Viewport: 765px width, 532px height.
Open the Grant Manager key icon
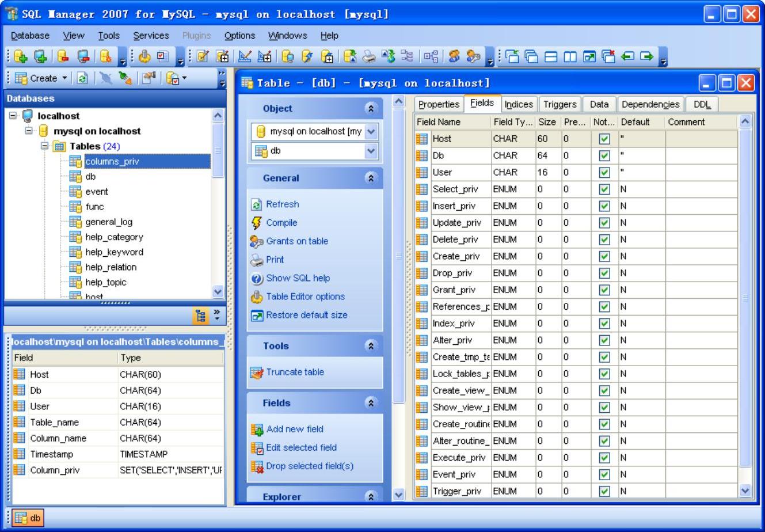click(474, 56)
